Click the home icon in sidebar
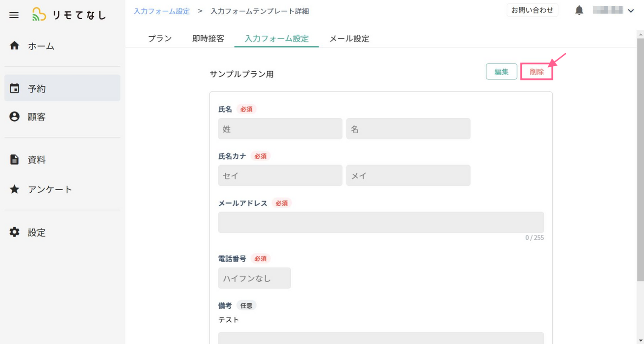 (14, 46)
